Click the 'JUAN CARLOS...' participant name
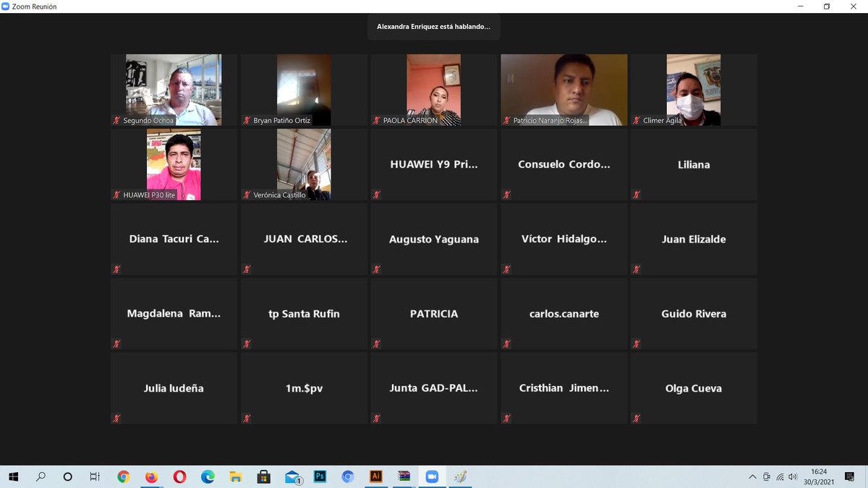 pyautogui.click(x=305, y=239)
